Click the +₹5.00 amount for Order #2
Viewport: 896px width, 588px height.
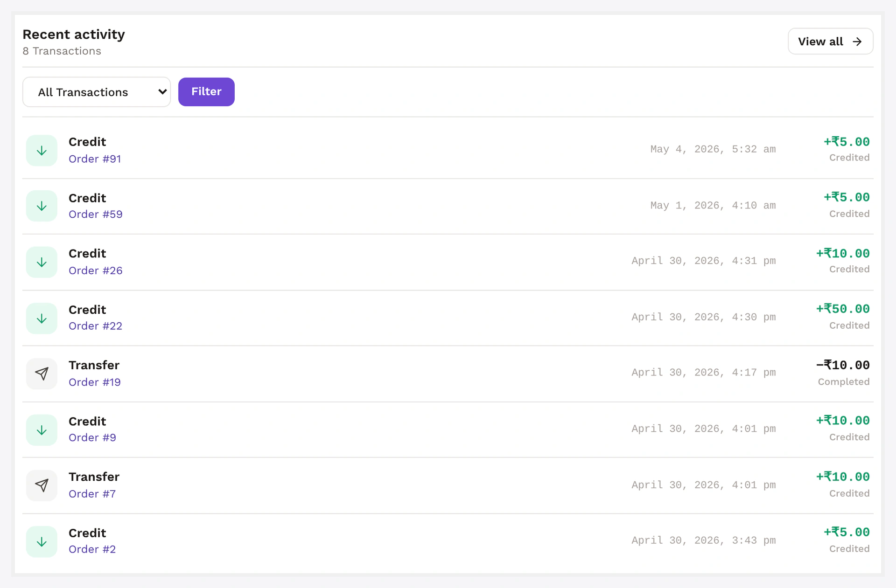[x=847, y=532]
